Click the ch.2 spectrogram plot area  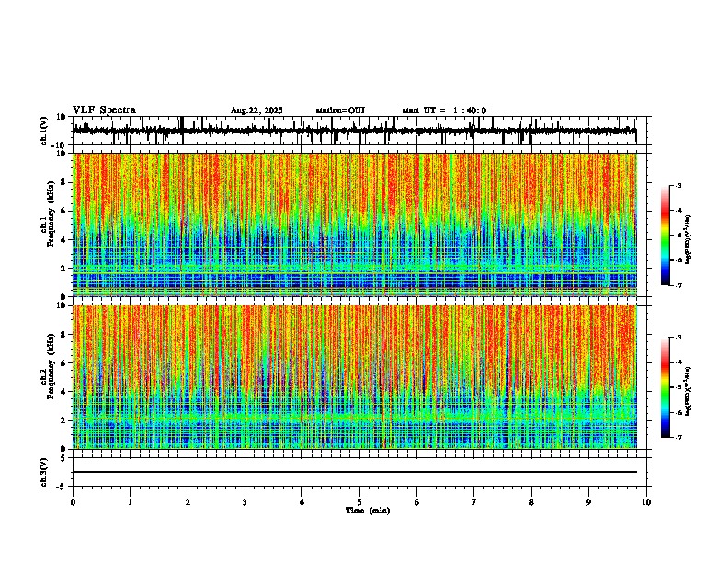click(x=355, y=377)
